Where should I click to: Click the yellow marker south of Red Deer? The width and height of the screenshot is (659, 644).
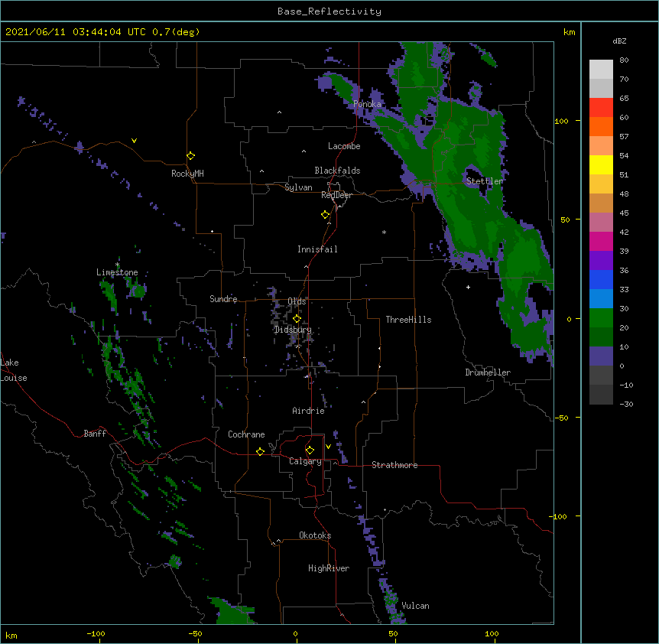pos(325,215)
